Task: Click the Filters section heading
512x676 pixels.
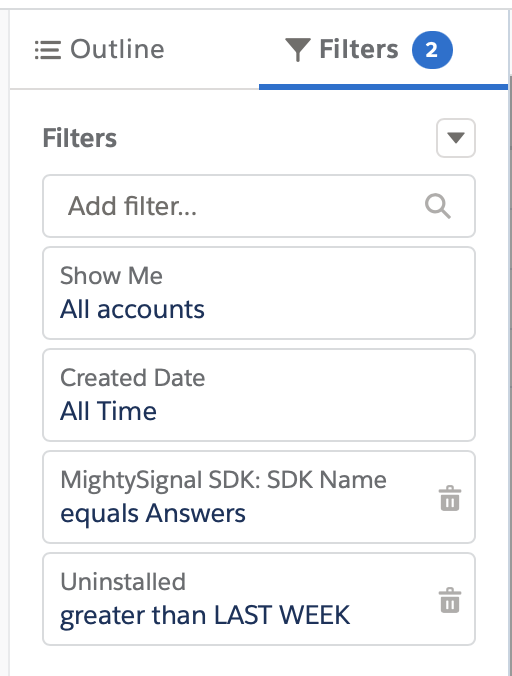Action: click(x=80, y=138)
